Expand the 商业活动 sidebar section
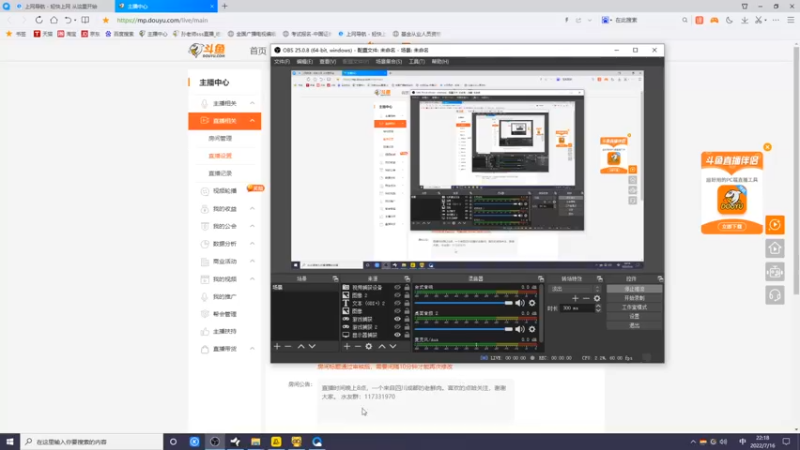 [x=252, y=261]
